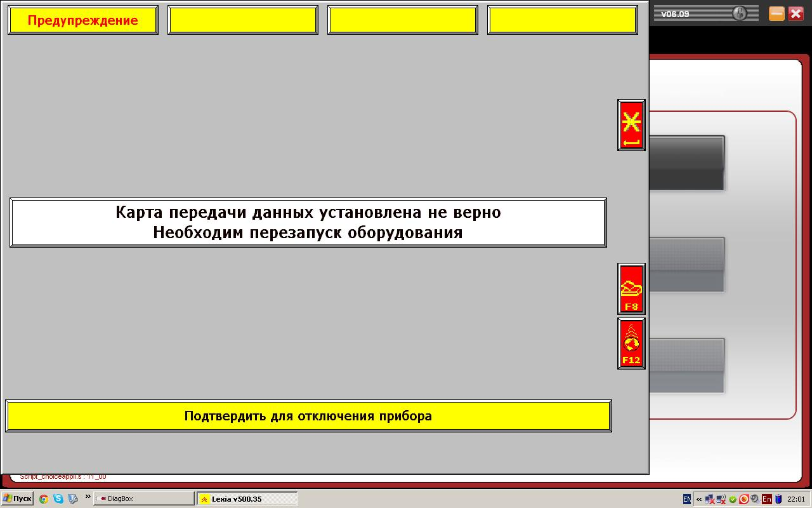Open Skype from the quick launch bar

[x=58, y=499]
